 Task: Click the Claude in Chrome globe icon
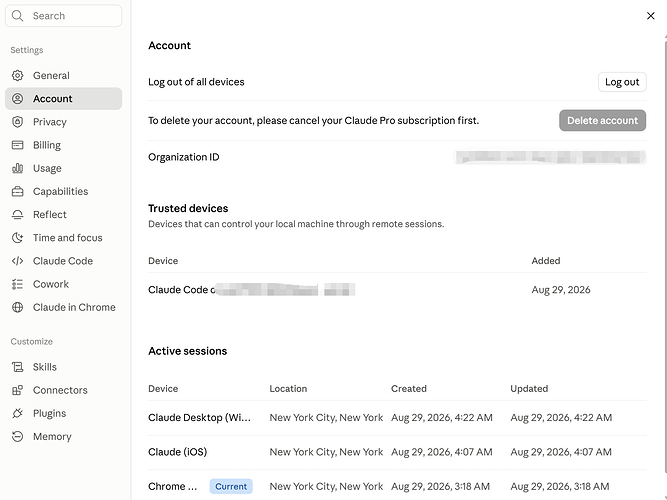point(17,307)
